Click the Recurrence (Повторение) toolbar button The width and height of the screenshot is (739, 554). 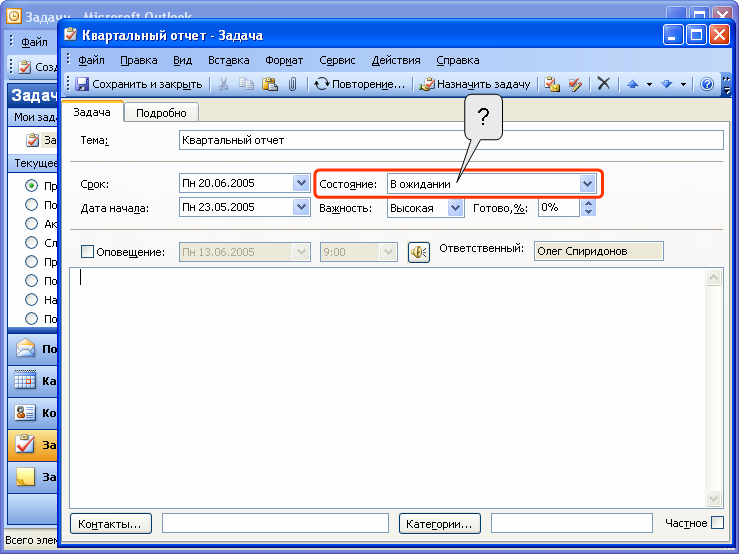click(360, 85)
